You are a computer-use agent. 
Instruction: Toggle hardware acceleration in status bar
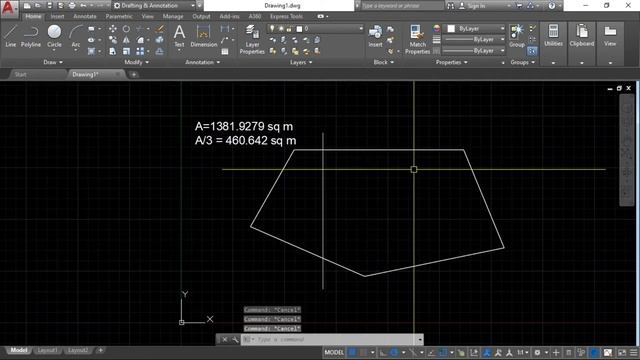click(595, 352)
